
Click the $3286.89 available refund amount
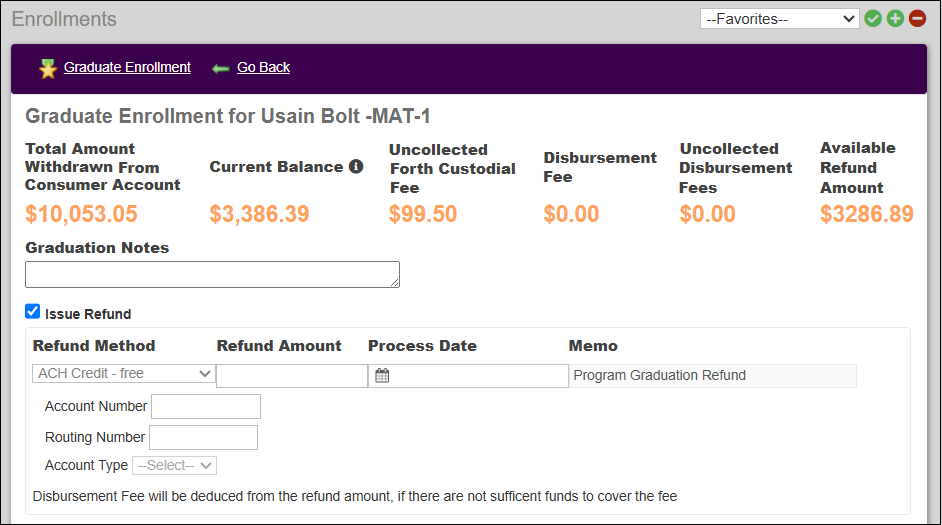tap(867, 214)
